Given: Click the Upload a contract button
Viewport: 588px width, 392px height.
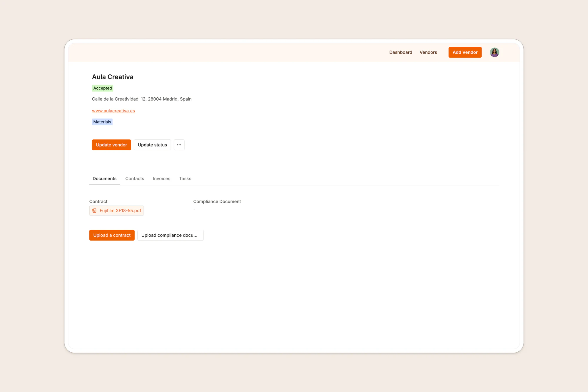Looking at the screenshot, I should tap(112, 235).
